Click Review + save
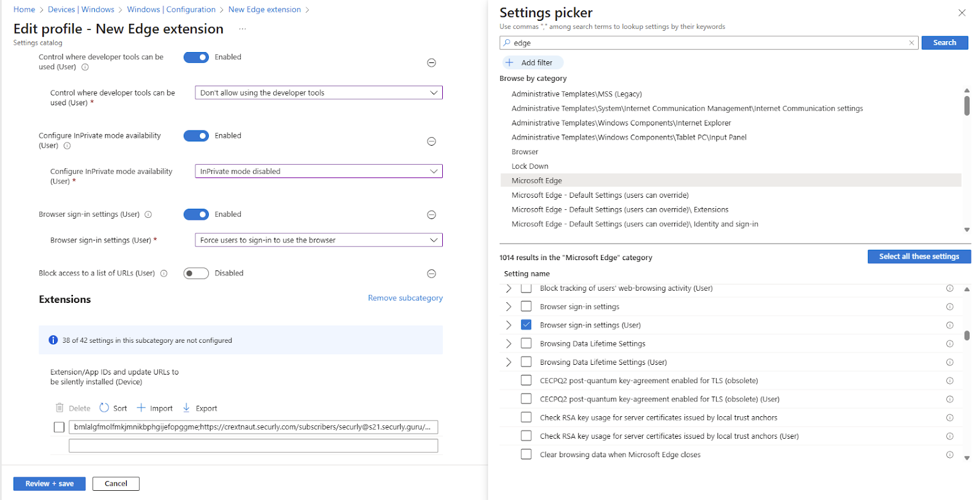This screenshot has width=980, height=500. [50, 483]
